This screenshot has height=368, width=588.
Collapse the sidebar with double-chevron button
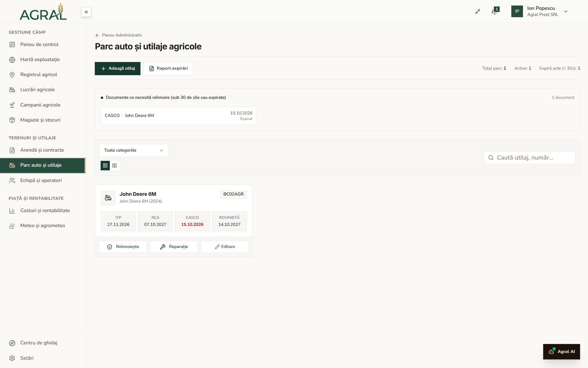point(86,12)
